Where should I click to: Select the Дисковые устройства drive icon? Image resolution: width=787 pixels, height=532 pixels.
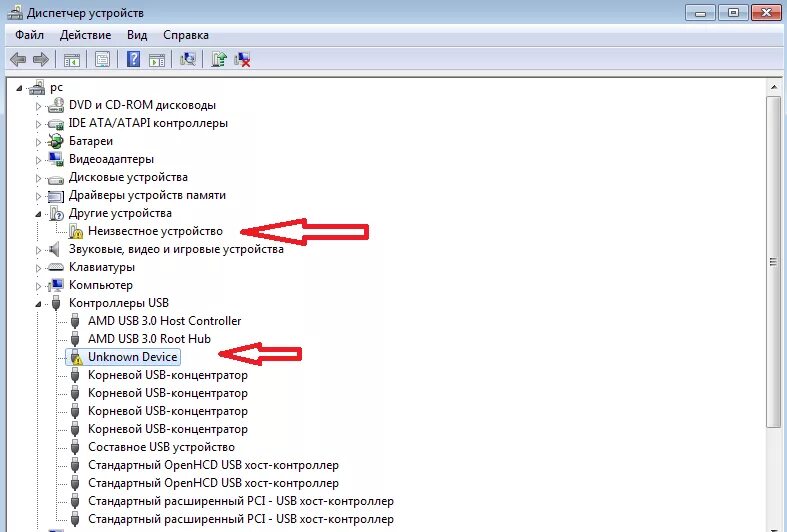(x=56, y=178)
